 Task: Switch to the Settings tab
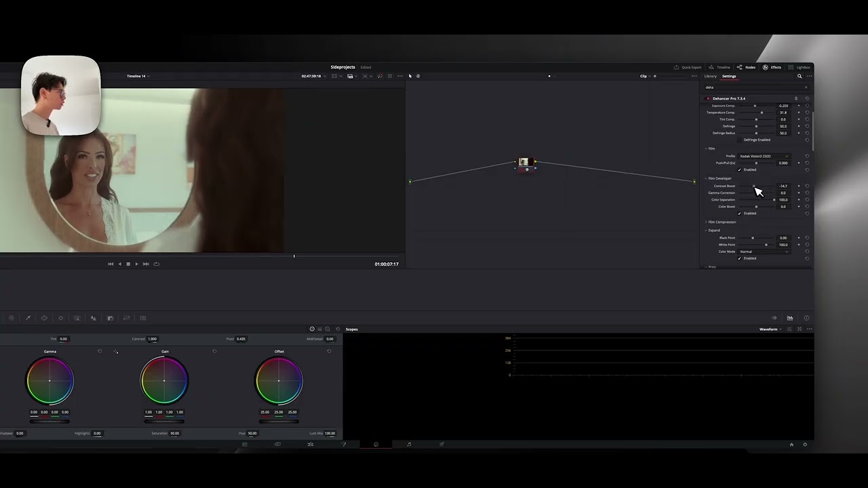coord(729,76)
